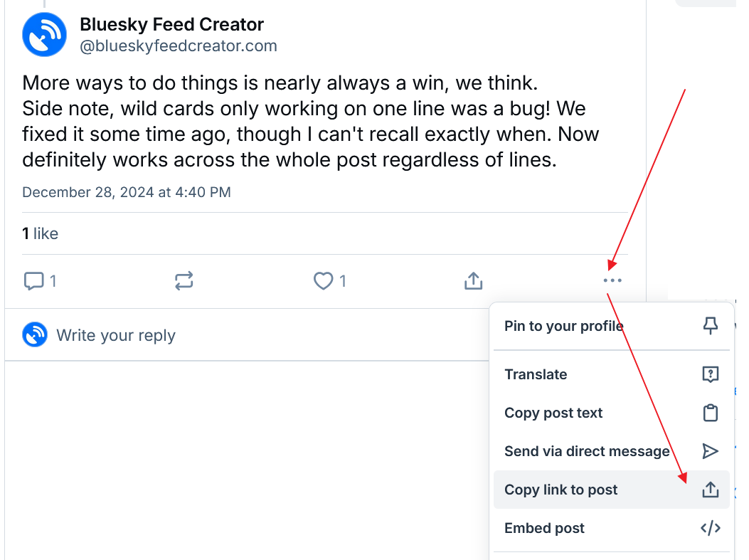This screenshot has width=749, height=560.
Task: Select the repost icon
Action: (x=184, y=280)
